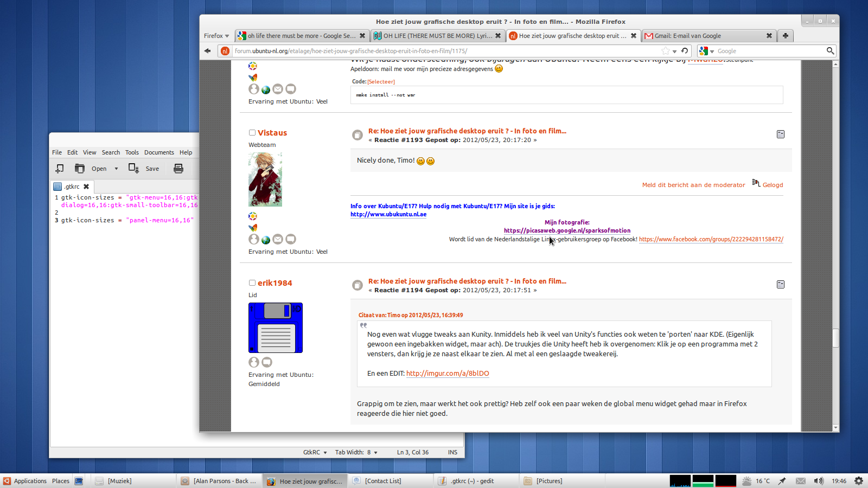Image resolution: width=868 pixels, height=488 pixels.
Task: Print the document from gedit toolbar
Action: (x=178, y=169)
